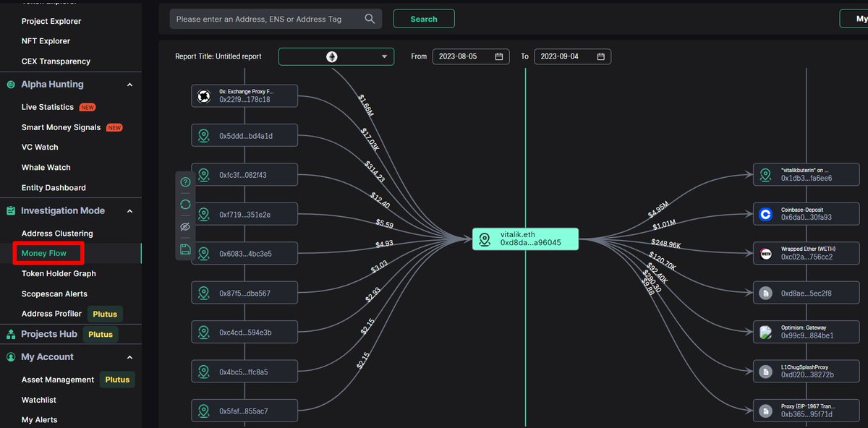868x428 pixels.
Task: Open the Ethereum chain selector dropdown
Action: coord(336,56)
